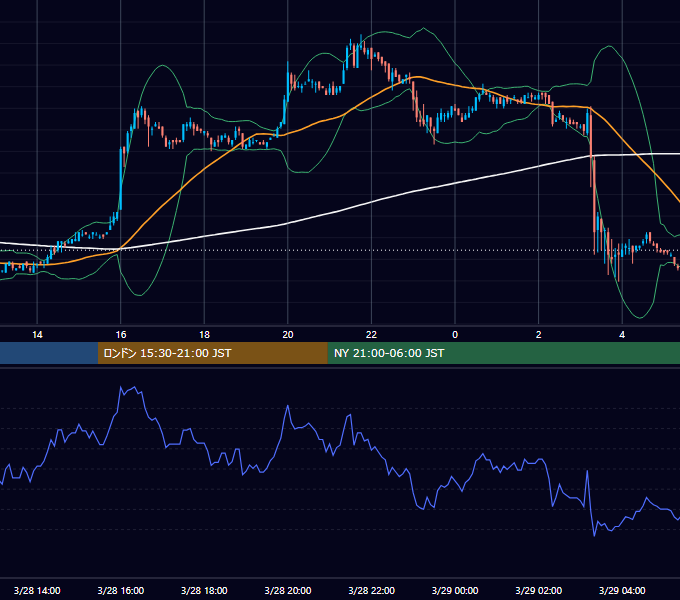The width and height of the screenshot is (680, 600).
Task: Click the 3/28 16:00 time label
Action: point(121,590)
